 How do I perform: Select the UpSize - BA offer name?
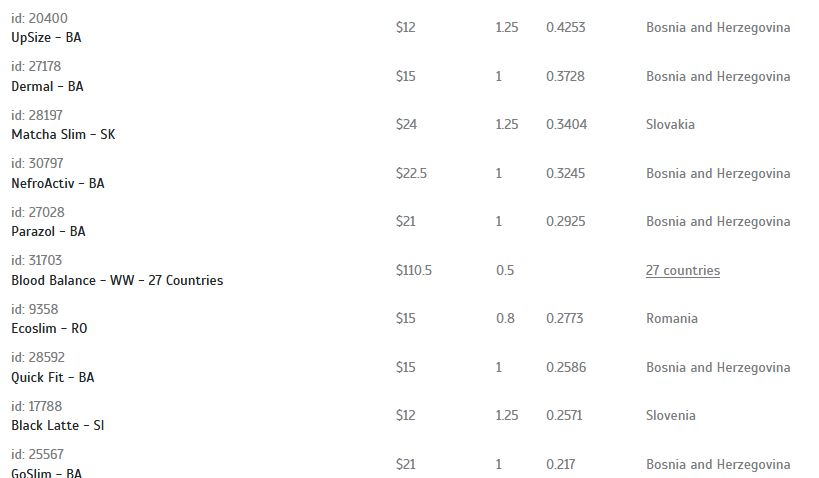46,38
